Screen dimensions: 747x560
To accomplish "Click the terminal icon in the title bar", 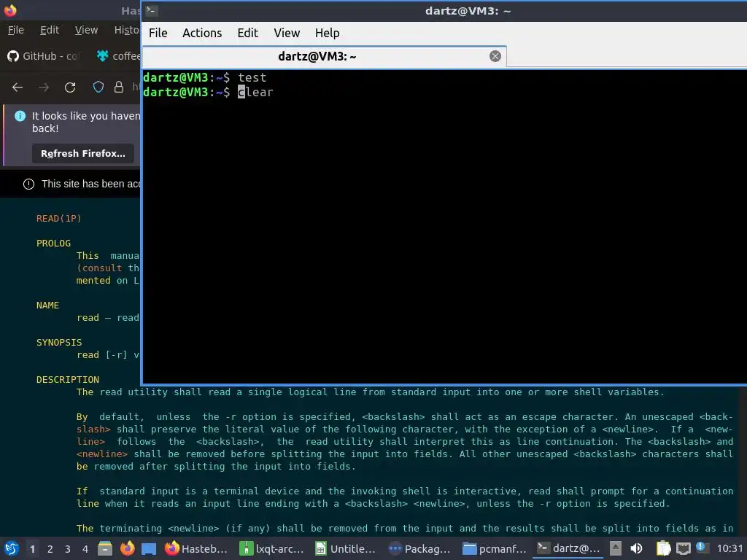I will click(x=152, y=10).
